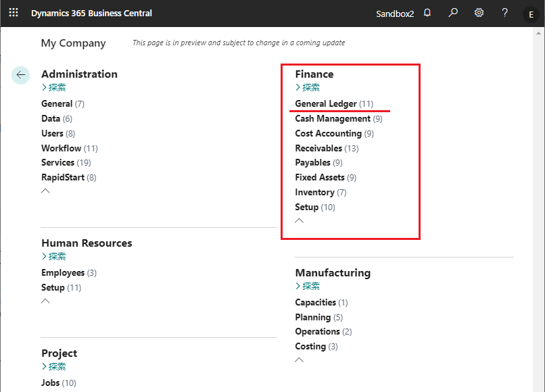Screen dimensions: 545x392
Task: Click the scrollbar up arrow
Action: (538, 33)
